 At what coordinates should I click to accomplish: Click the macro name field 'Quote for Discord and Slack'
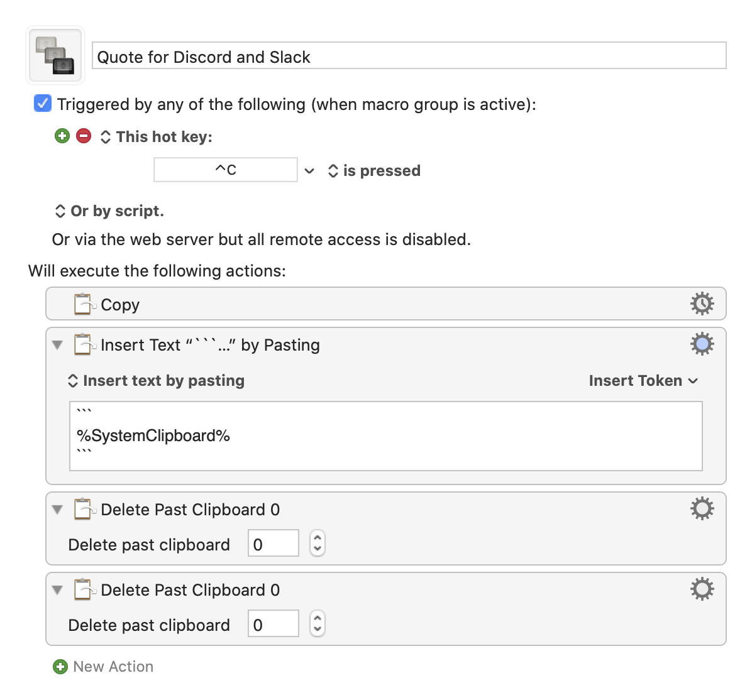coord(409,56)
